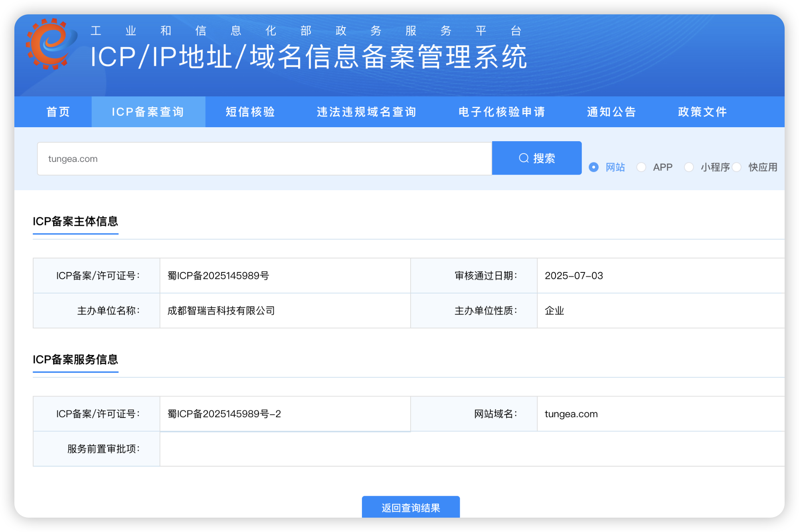
Task: Open the 首页 navigation tab
Action: click(58, 112)
